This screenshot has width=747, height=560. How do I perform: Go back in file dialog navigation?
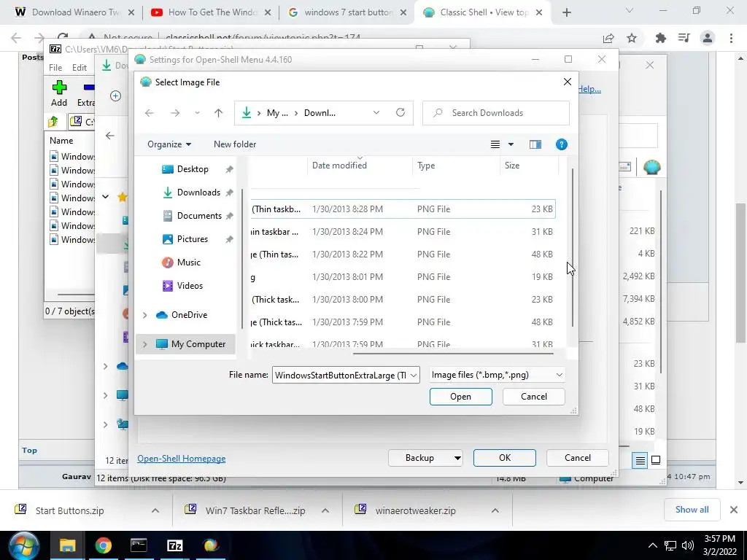(x=150, y=113)
